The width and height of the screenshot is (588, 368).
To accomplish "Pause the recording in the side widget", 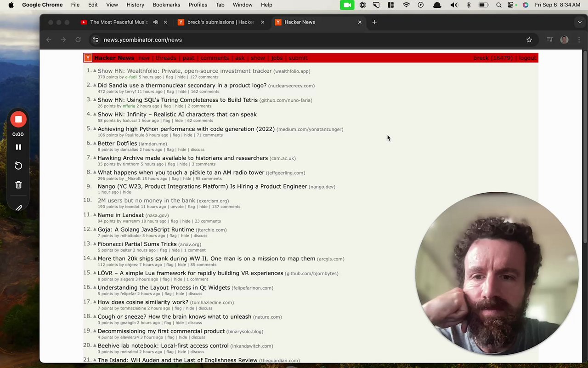I will point(18,147).
